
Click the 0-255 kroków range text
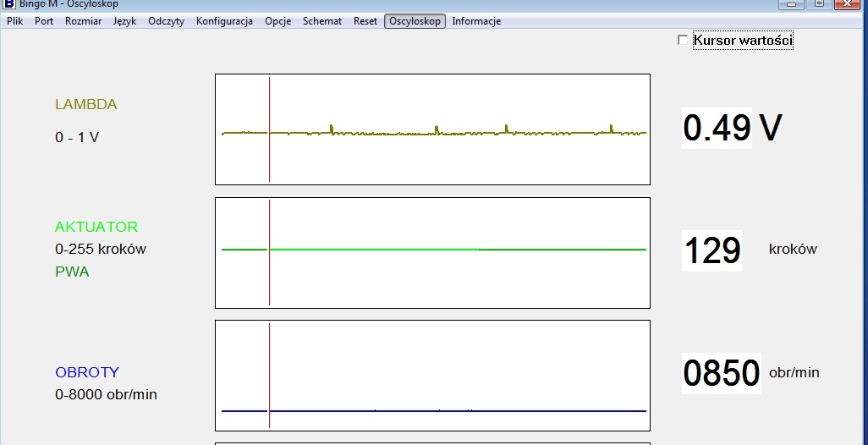[x=101, y=249]
